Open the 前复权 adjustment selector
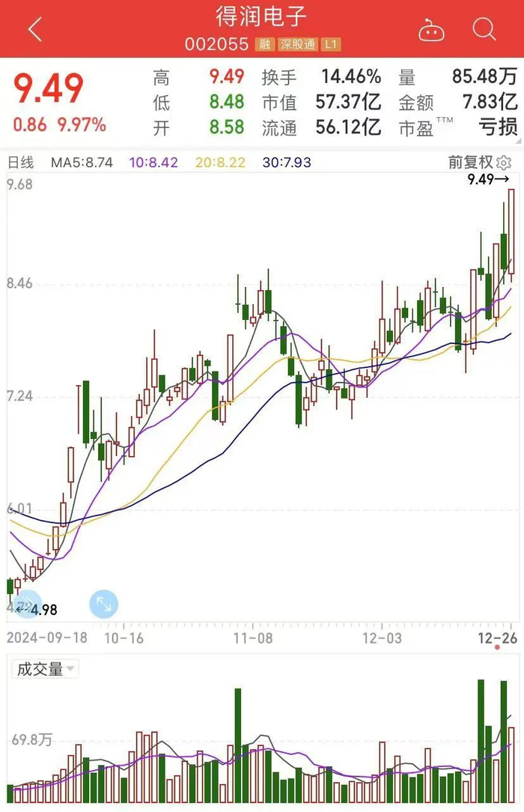The height and width of the screenshot is (812, 524). [471, 163]
